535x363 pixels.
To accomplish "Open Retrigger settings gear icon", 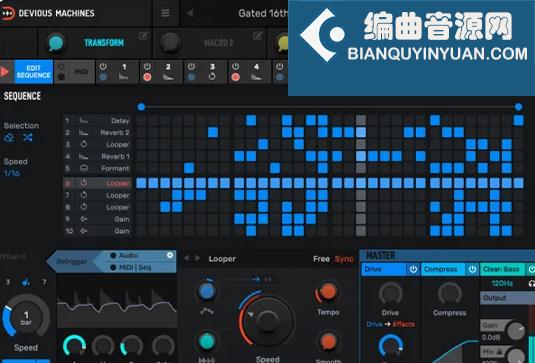I will (x=170, y=255).
